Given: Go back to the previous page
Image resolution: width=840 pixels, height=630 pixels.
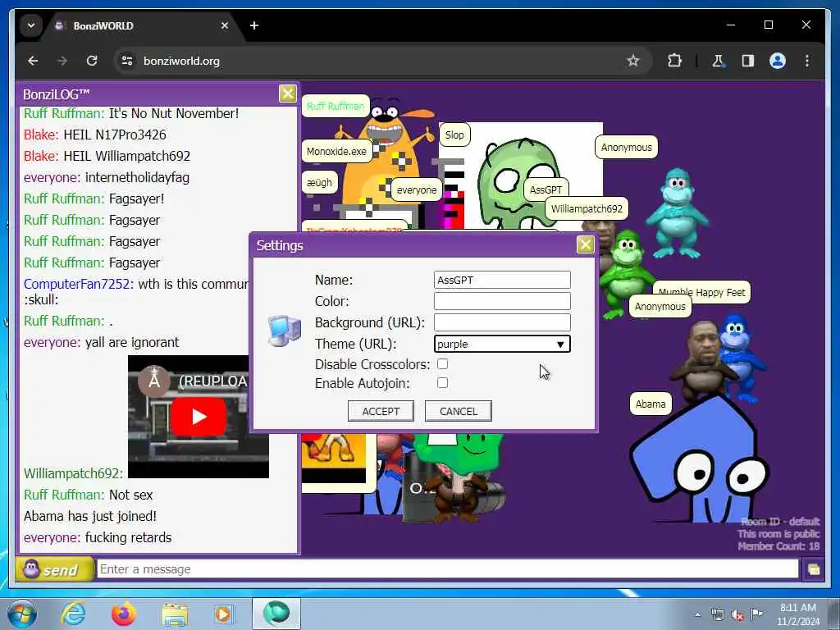Looking at the screenshot, I should [x=33, y=61].
